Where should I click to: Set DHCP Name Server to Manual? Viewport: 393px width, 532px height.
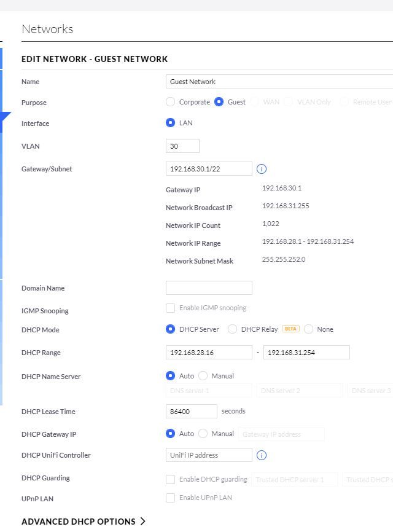(203, 375)
